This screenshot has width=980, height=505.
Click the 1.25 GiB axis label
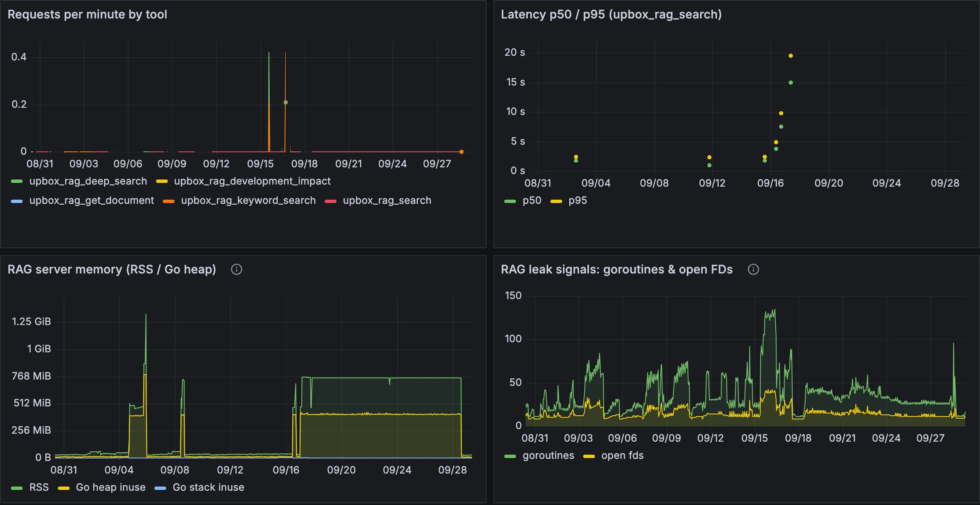coord(31,322)
